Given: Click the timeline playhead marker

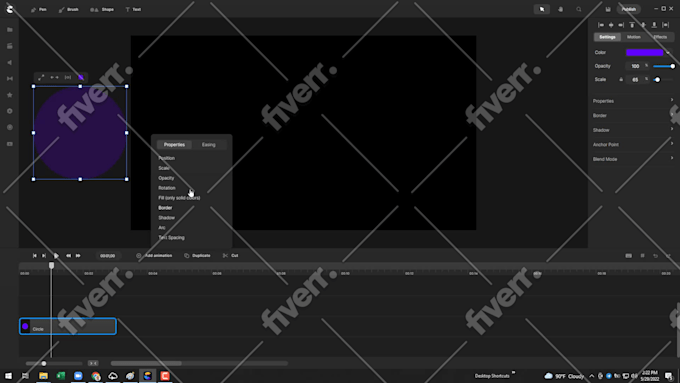Looking at the screenshot, I should click(52, 265).
